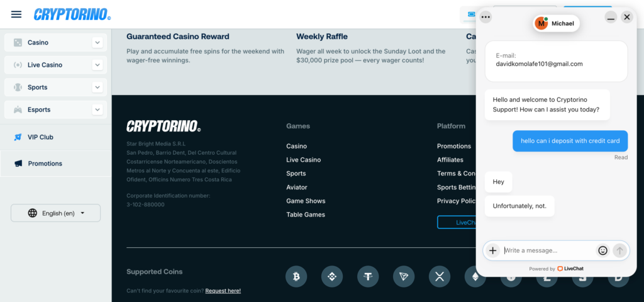The image size is (644, 302).
Task: Select Sports in the sidebar
Action: [37, 87]
